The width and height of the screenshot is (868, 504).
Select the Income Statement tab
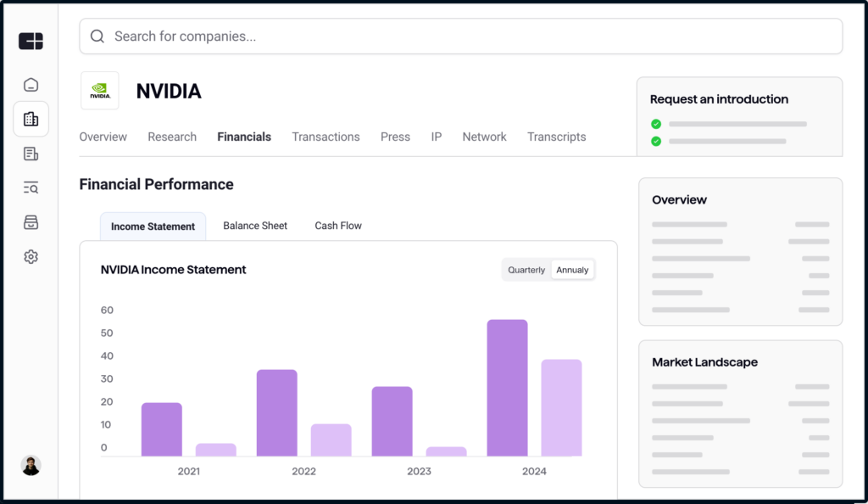coord(153,227)
